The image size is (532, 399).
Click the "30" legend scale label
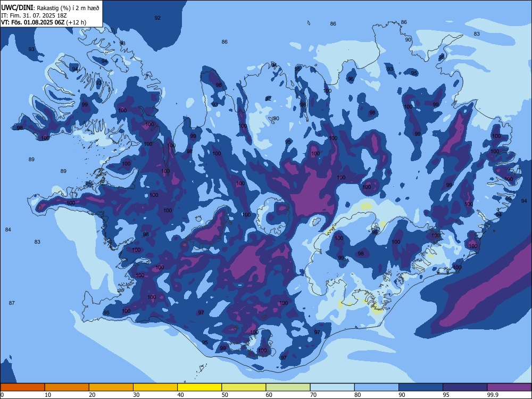click(x=136, y=395)
